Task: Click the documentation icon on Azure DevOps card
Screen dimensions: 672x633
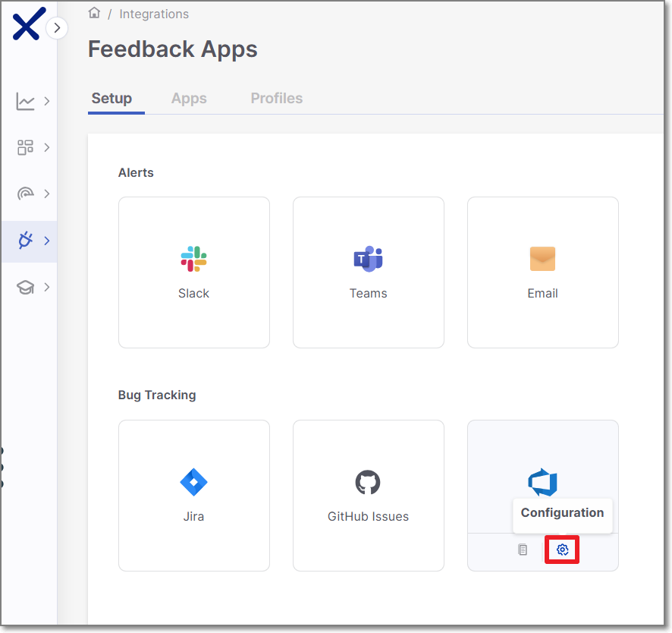Action: click(523, 550)
